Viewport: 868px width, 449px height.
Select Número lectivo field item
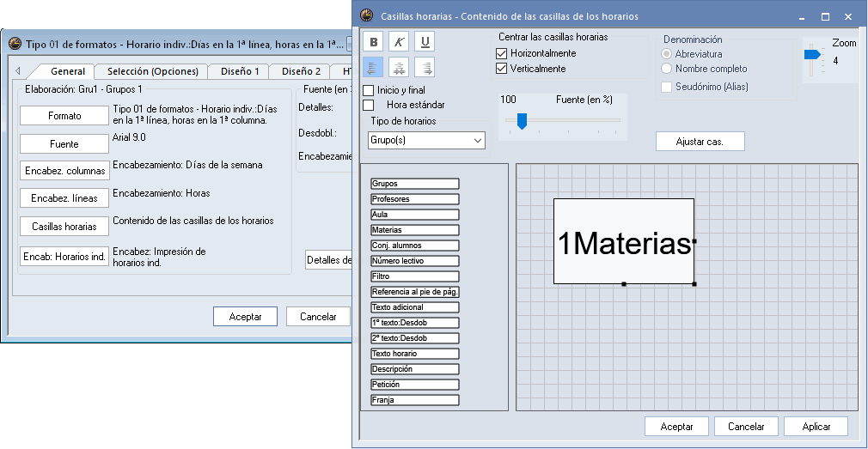(415, 261)
